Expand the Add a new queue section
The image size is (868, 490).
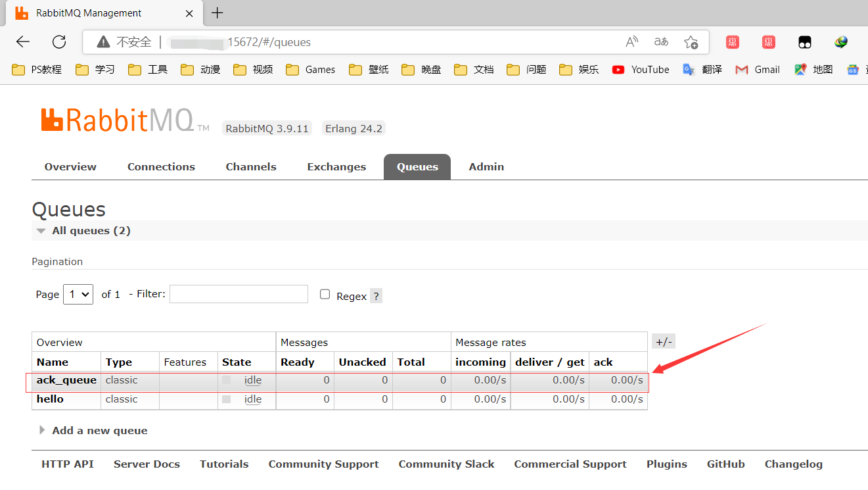click(x=93, y=431)
